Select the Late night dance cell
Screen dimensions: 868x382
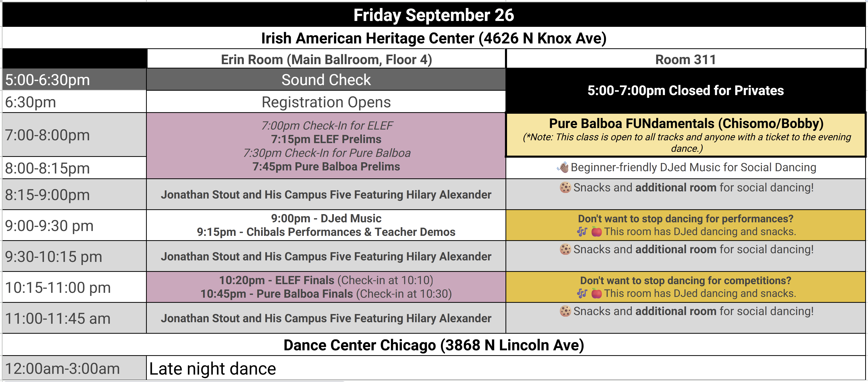(506, 368)
